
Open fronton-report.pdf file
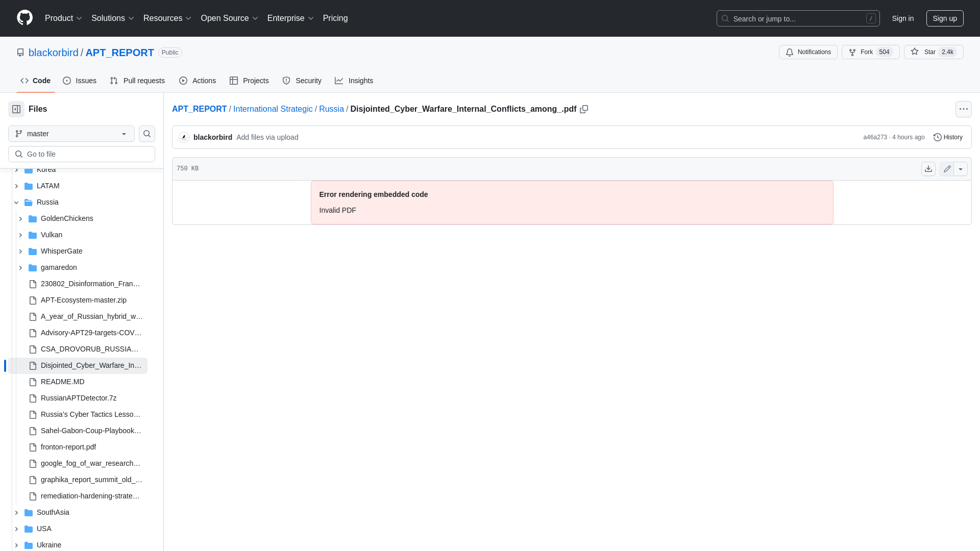coord(68,447)
